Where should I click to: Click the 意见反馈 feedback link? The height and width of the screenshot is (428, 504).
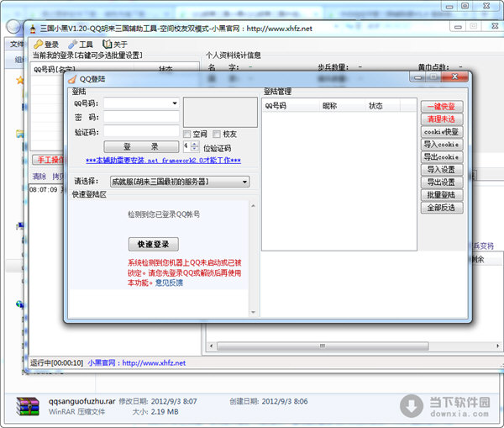point(169,283)
